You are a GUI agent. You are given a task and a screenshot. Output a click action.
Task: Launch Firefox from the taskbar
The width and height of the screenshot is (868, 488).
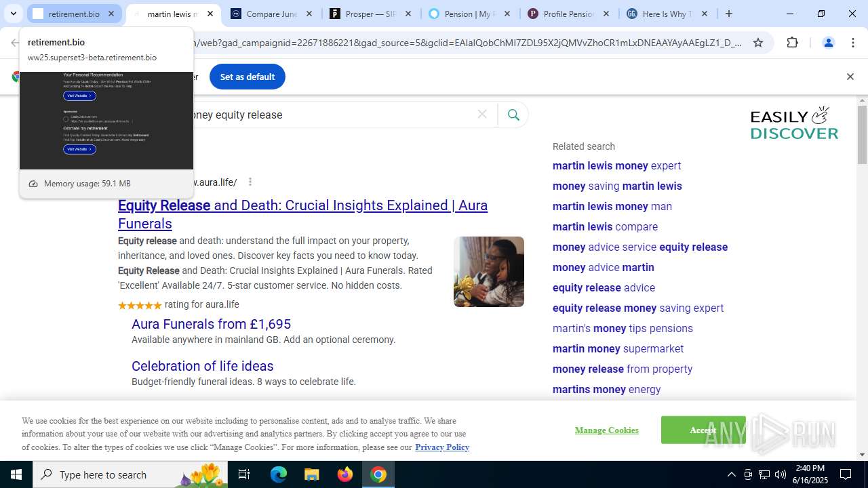click(x=345, y=474)
